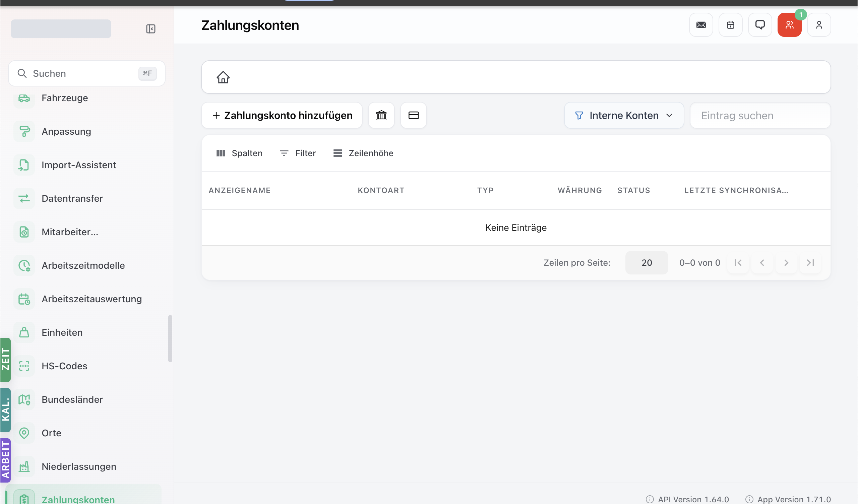Click the Import-Assistent file icon
The image size is (858, 504).
point(24,165)
